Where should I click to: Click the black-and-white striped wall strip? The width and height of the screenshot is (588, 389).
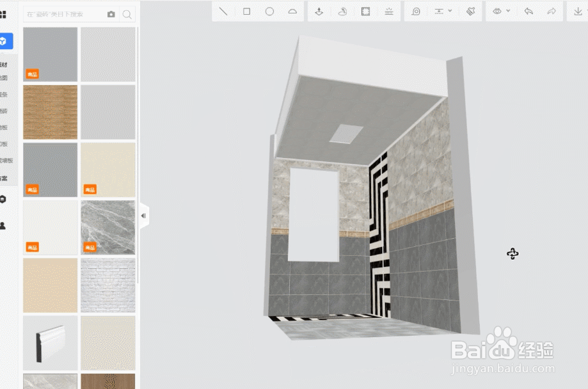coord(379,236)
